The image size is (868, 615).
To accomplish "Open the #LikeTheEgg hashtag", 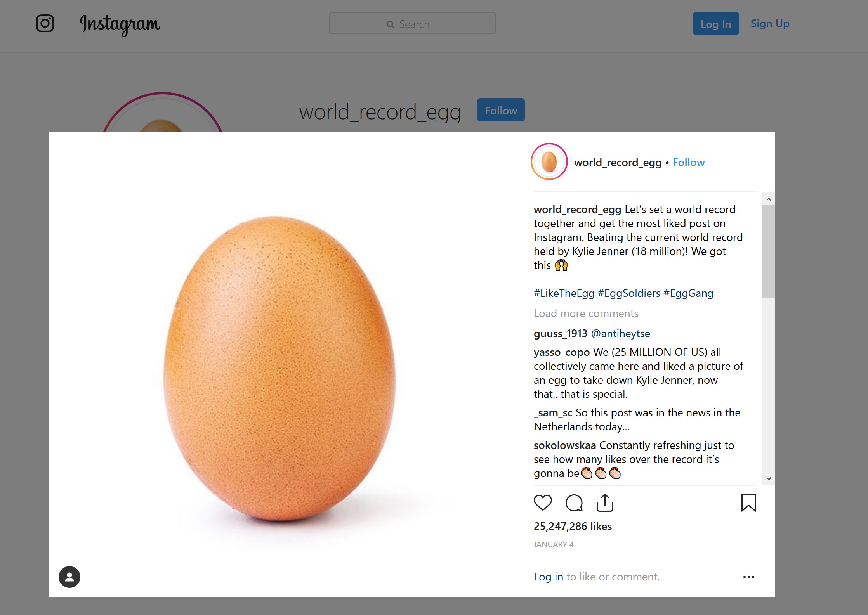I will coord(564,293).
